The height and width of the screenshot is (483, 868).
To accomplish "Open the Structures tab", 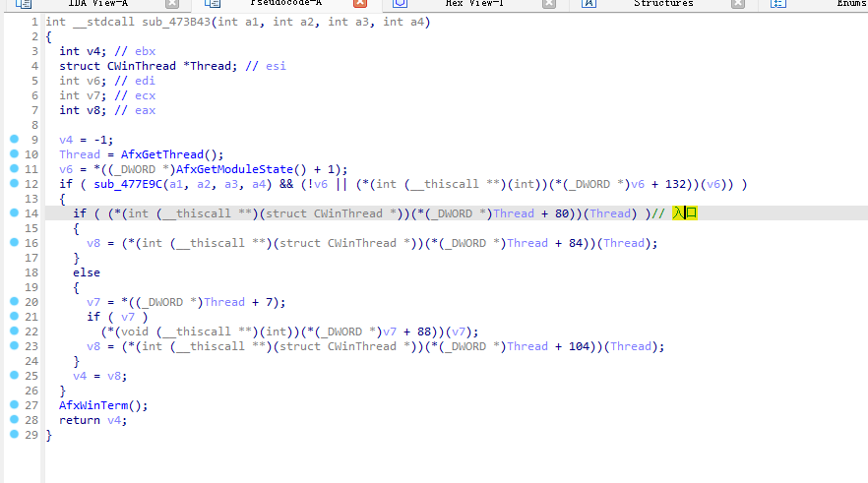I will coord(663,3).
